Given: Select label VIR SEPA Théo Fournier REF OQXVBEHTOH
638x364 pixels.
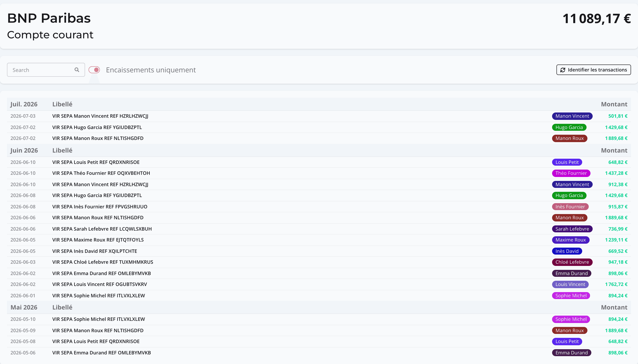Looking at the screenshot, I should tap(101, 173).
